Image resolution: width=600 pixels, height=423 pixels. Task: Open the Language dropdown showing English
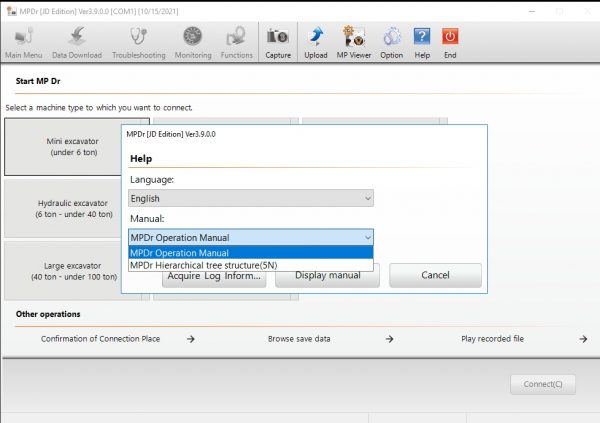coord(251,198)
